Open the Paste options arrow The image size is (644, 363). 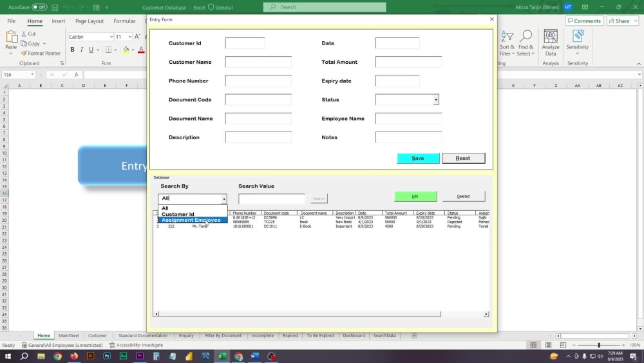tap(11, 54)
